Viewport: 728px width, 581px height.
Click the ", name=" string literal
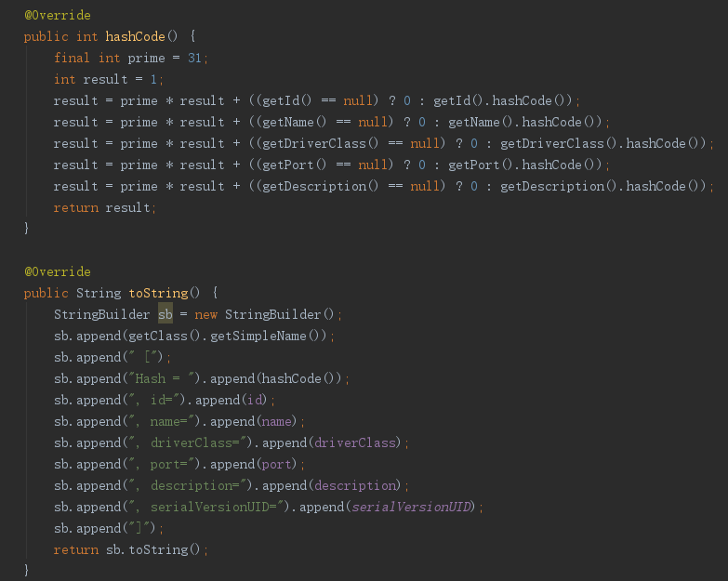(x=162, y=421)
